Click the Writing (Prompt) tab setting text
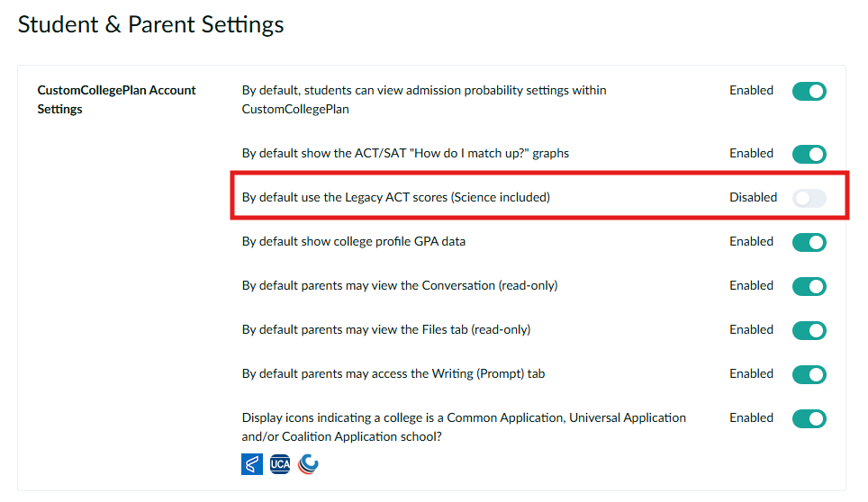Image resolution: width=868 pixels, height=502 pixels. (x=393, y=373)
